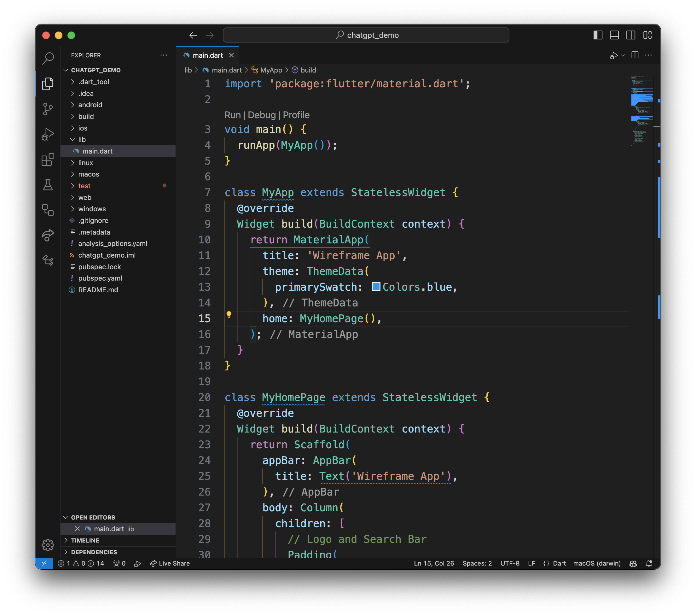Expand the TIMELINE section
The image size is (696, 616).
(x=118, y=540)
